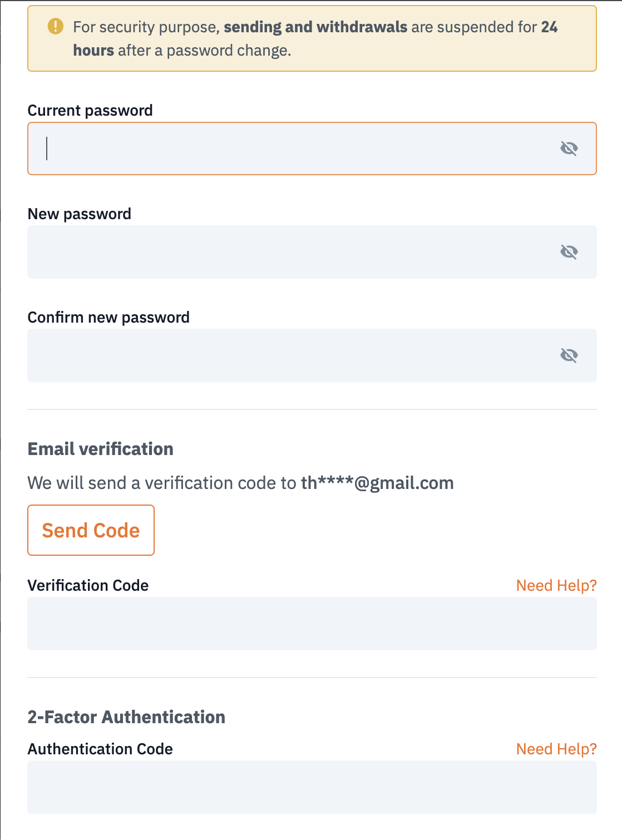Screen dimensions: 622x840
Task: Show the Current password text
Action: click(569, 149)
